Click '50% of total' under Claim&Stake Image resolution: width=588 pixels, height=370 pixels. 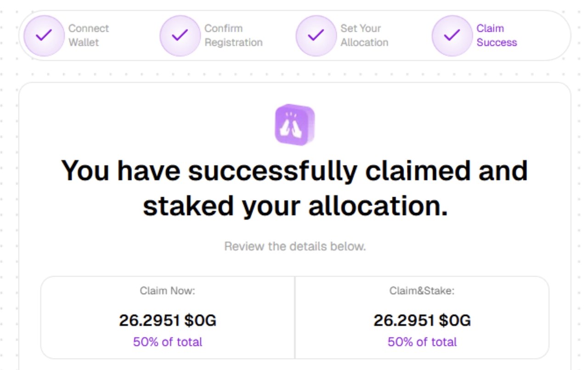(422, 342)
